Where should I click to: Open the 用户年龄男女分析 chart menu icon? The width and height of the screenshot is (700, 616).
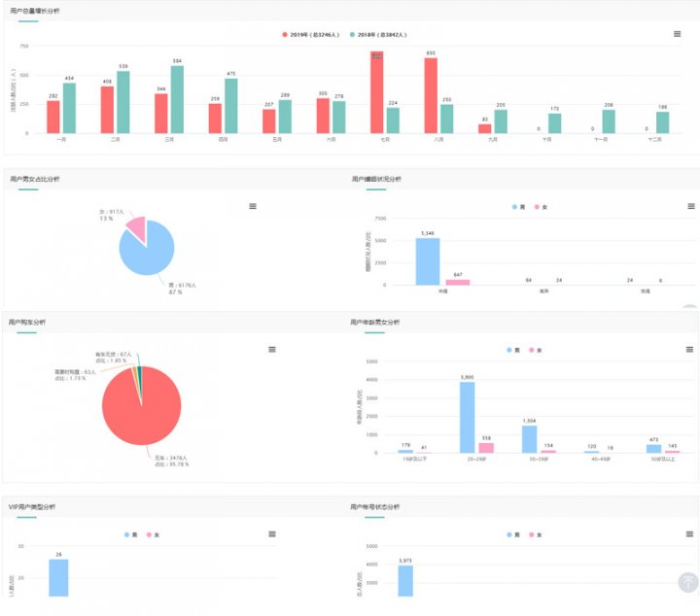click(689, 349)
